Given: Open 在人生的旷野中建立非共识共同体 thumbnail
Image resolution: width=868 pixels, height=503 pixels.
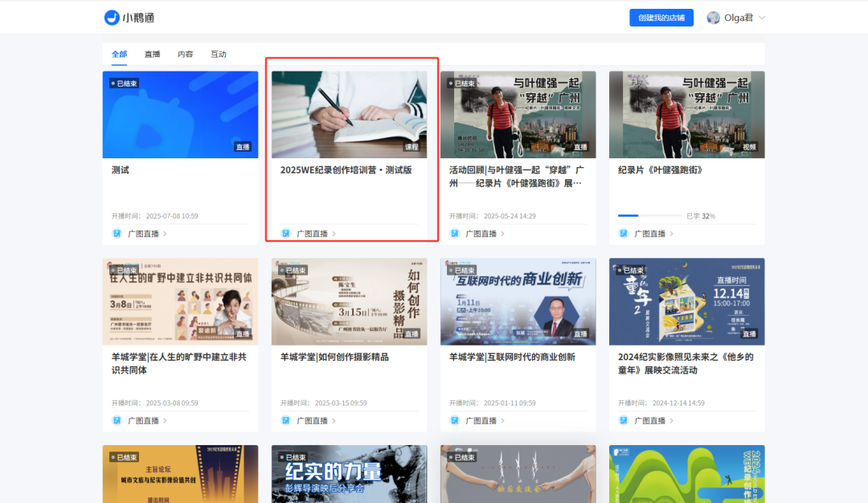Looking at the screenshot, I should pyautogui.click(x=181, y=301).
